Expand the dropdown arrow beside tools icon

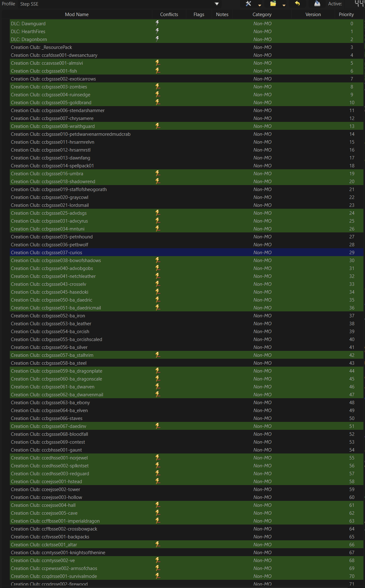[260, 5]
